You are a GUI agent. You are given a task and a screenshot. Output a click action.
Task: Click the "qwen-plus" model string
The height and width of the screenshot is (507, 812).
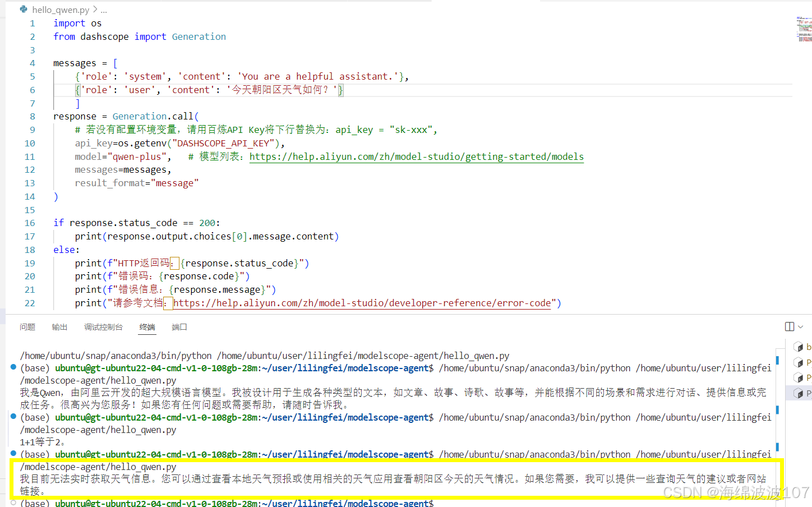(x=136, y=156)
